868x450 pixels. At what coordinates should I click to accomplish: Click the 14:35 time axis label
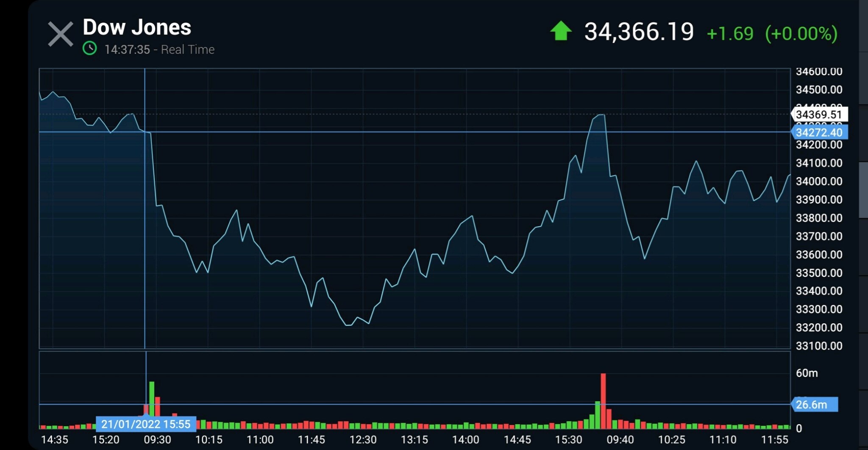(x=54, y=440)
